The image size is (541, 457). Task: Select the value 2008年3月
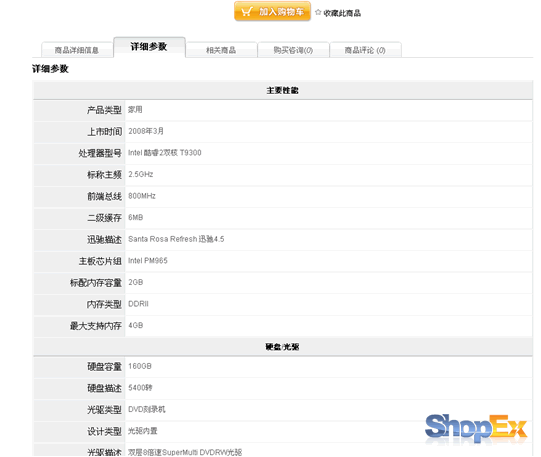click(x=146, y=131)
